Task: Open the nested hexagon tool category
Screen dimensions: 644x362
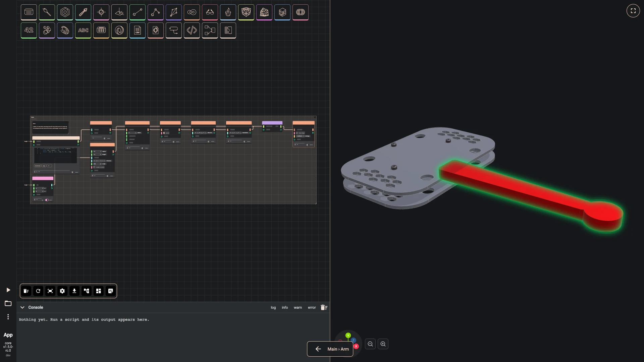Action: point(65,12)
